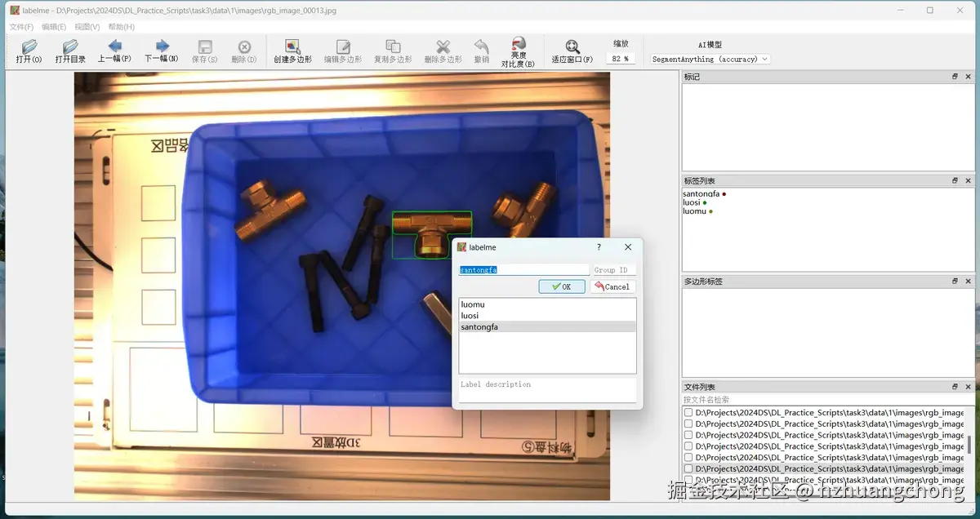Click the 按文件名检索 file search field
This screenshot has height=519, width=980.
pyautogui.click(x=828, y=400)
